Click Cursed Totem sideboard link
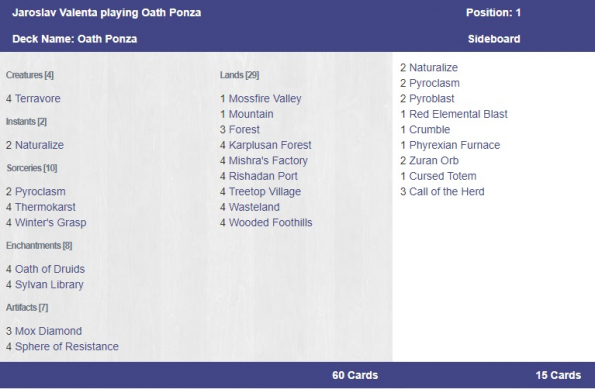The height and width of the screenshot is (389, 595). pos(442,176)
